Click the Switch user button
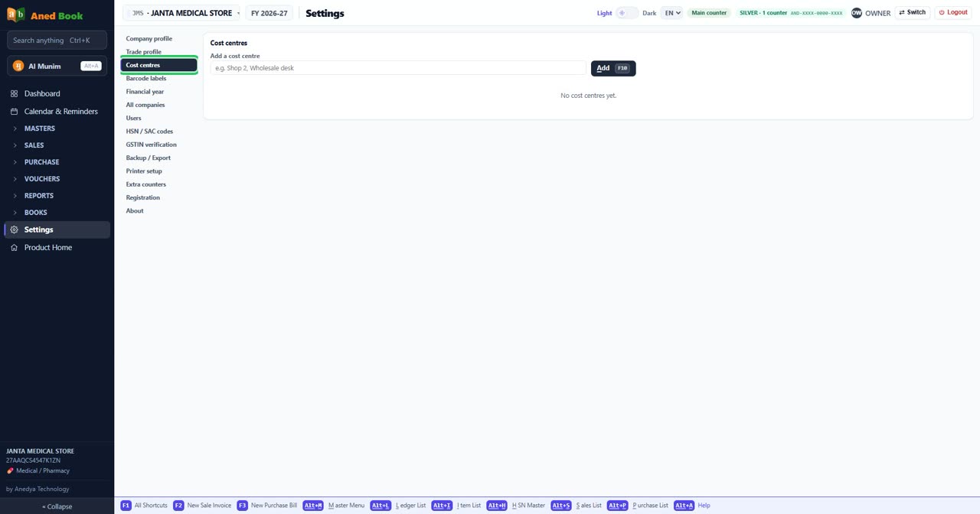The image size is (980, 514). (913, 13)
